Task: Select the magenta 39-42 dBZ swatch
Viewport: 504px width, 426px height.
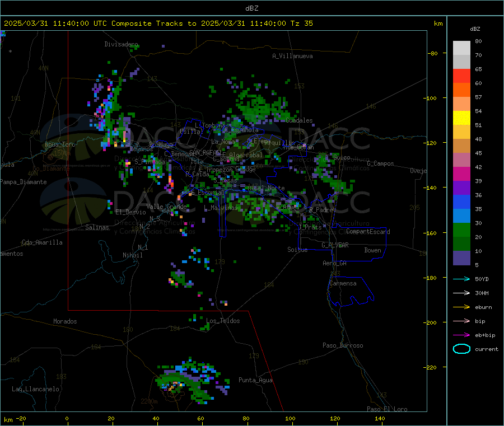Action: click(461, 174)
